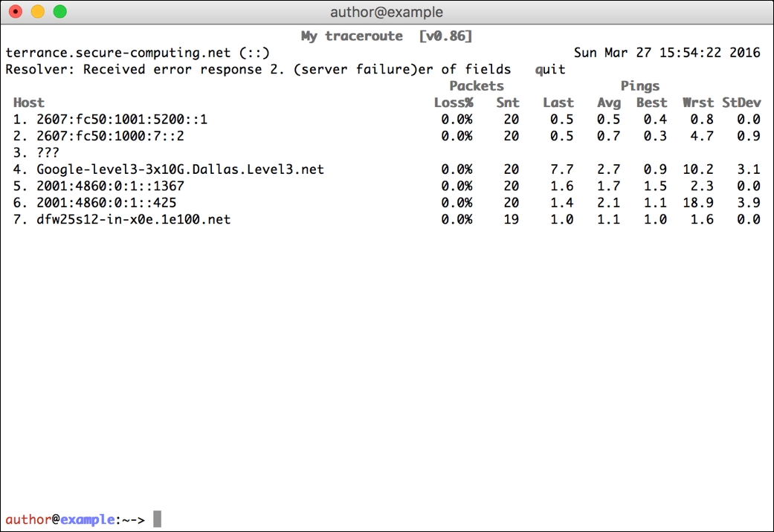Click Wrst value 18.9 in hop 6 row
This screenshot has width=774, height=532.
[698, 203]
